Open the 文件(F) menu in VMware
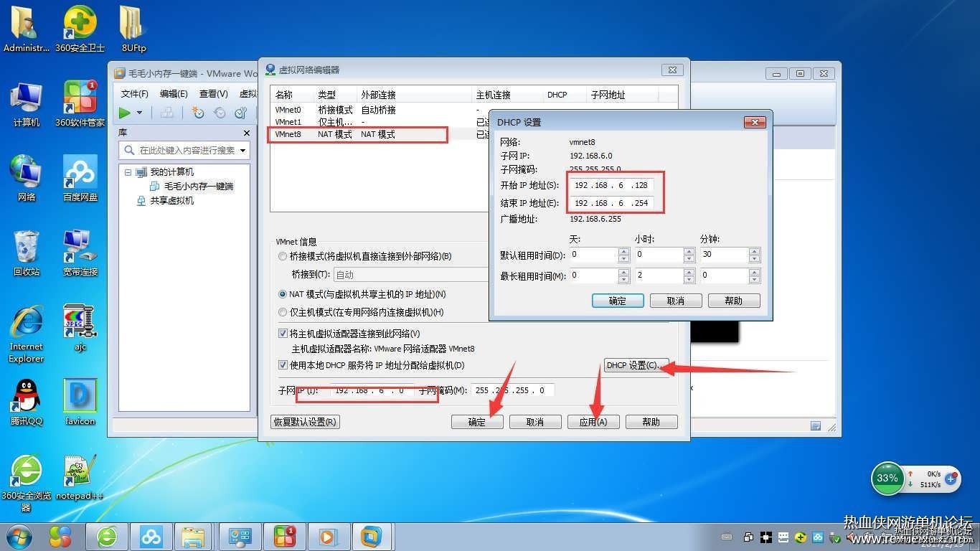Viewport: 980px width, 551px height. [135, 94]
